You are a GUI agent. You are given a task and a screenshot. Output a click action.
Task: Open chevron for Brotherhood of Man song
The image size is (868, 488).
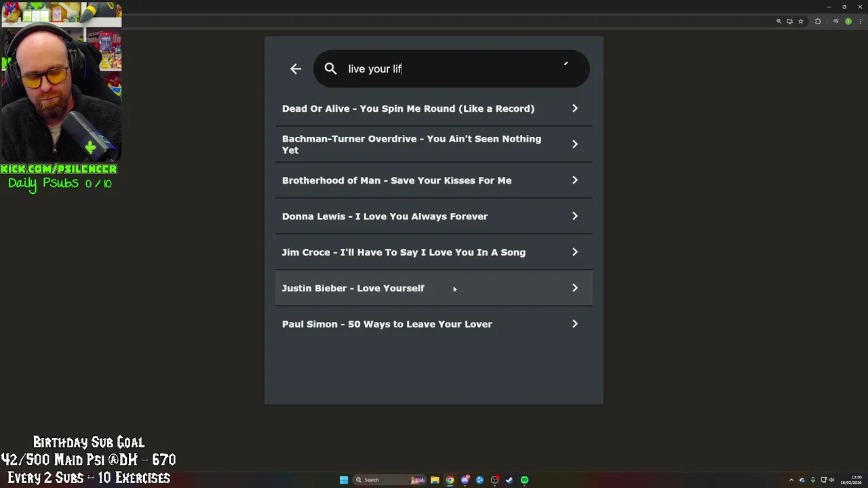point(575,180)
